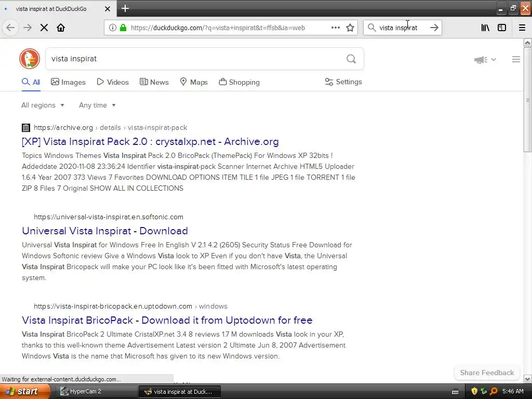Screen dimensions: 532x399
Task: Switch to HyperCam 2 in the taskbar
Action: click(97, 391)
